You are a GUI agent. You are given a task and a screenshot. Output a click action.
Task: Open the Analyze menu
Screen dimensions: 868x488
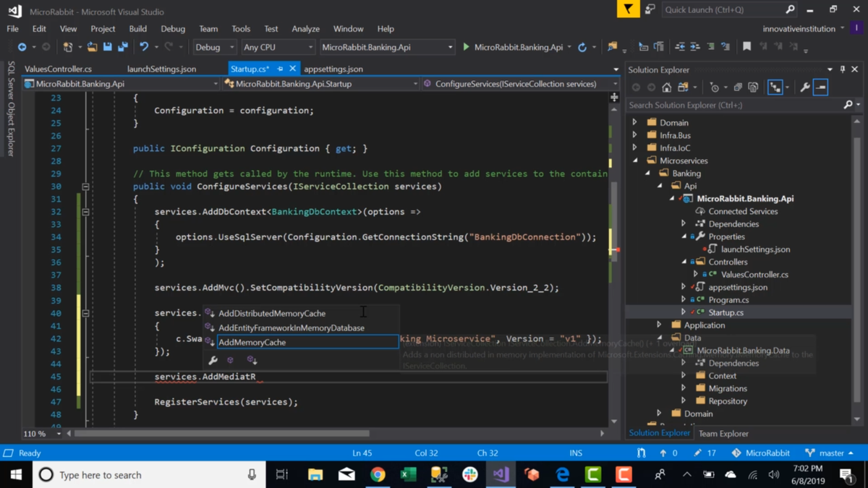[305, 29]
